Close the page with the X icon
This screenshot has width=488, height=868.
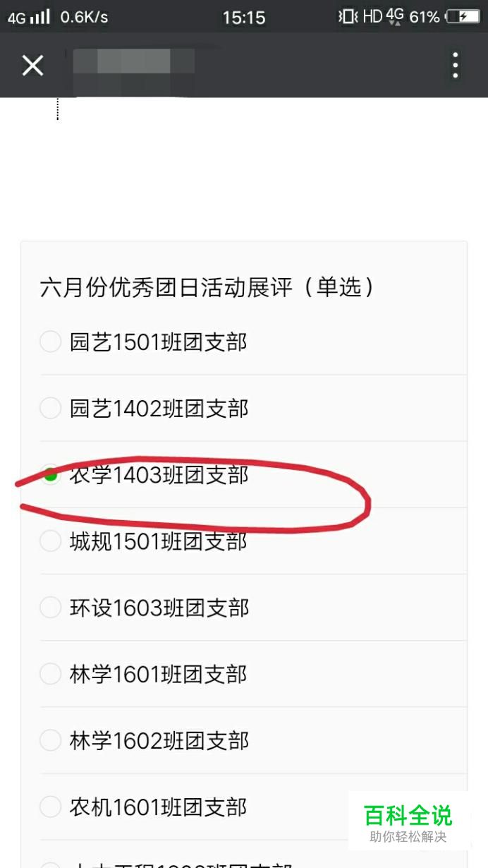pyautogui.click(x=32, y=66)
